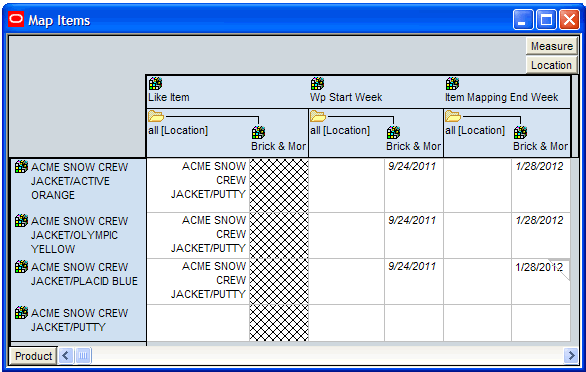The width and height of the screenshot is (586, 372).
Task: Click 9/24/2011 in the OLYMPIC YELLOW row
Action: click(412, 220)
